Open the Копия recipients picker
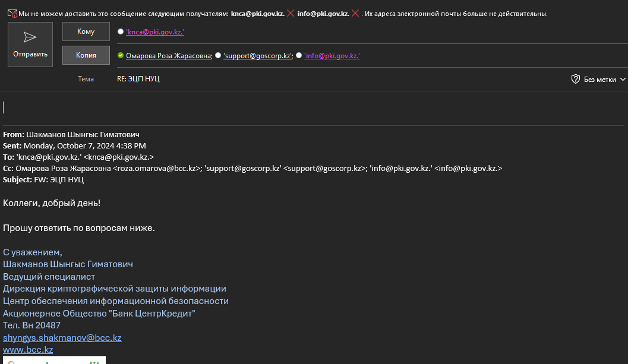The height and width of the screenshot is (364, 628). click(86, 55)
